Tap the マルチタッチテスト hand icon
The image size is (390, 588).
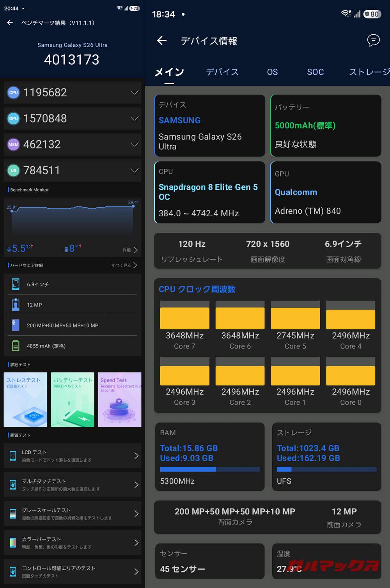click(x=13, y=484)
